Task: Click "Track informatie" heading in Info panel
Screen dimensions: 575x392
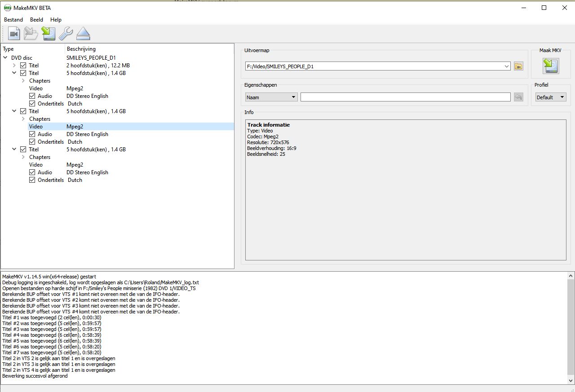Action: coord(269,125)
